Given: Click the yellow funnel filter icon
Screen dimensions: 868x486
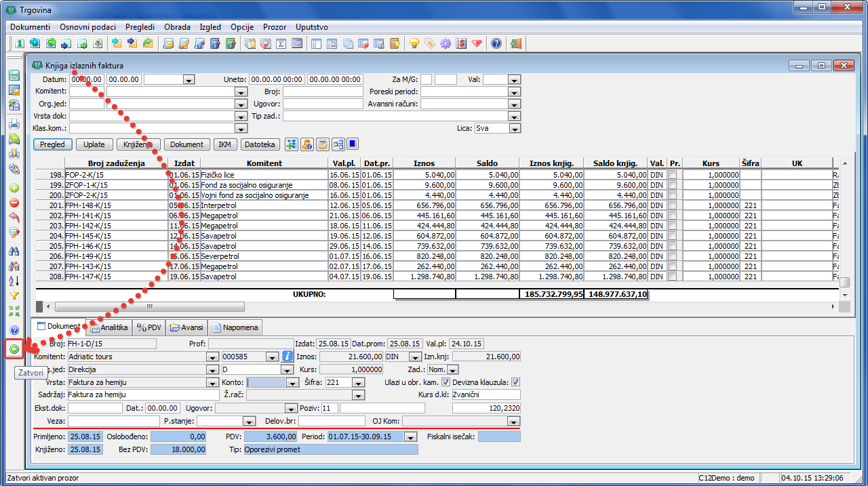Looking at the screenshot, I should click(14, 296).
